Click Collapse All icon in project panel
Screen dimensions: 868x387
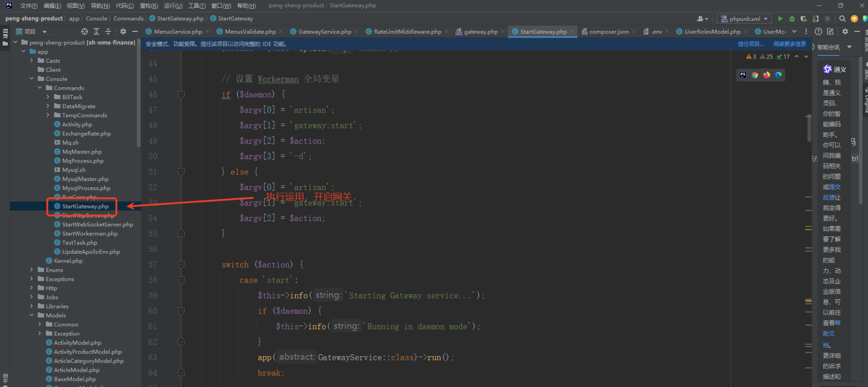108,31
